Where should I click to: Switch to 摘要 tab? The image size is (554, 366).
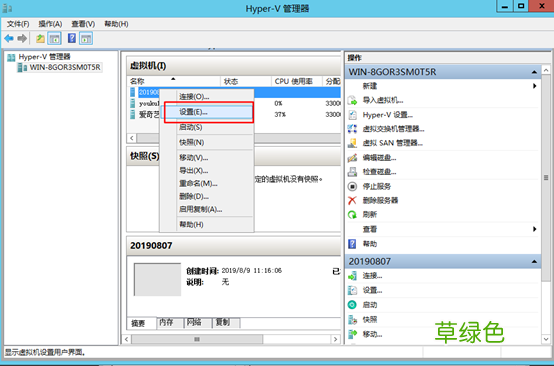141,323
